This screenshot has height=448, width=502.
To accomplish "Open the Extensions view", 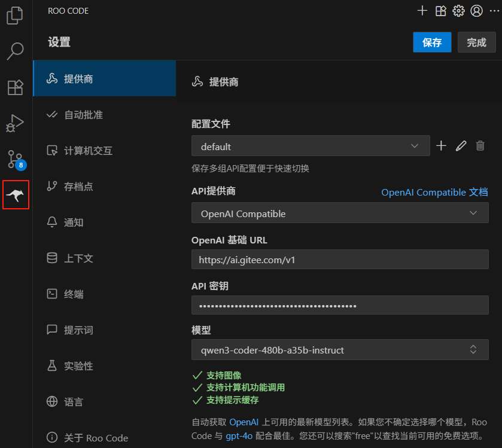I will (x=15, y=87).
